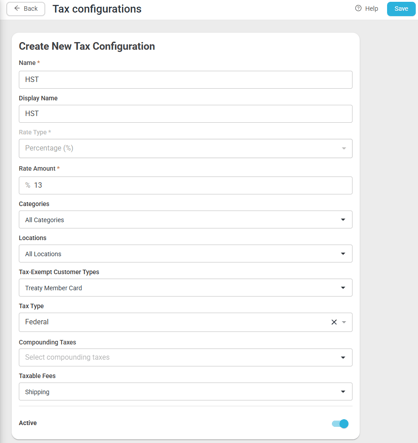Open the Compounding Taxes selector

pyautogui.click(x=185, y=357)
